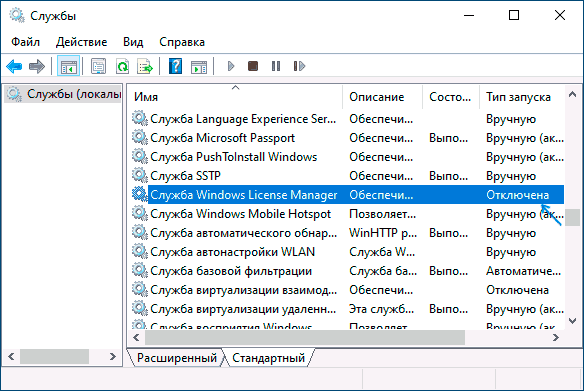Switch to the Стандартный tab
584x391 pixels.
point(269,358)
